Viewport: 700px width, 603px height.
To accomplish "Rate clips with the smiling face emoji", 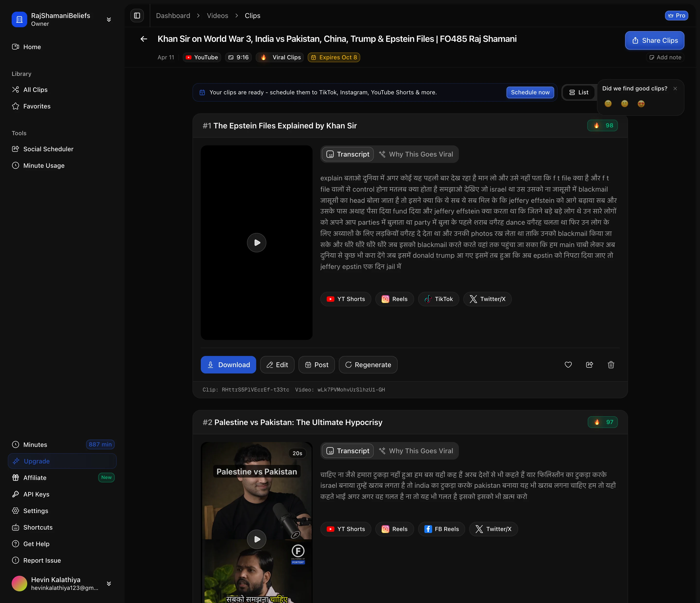I will 624,104.
